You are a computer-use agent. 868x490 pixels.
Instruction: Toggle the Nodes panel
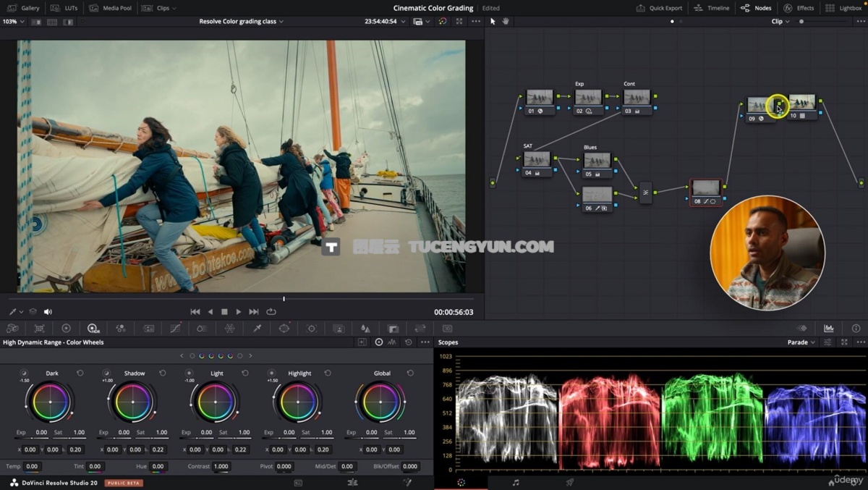click(x=757, y=8)
